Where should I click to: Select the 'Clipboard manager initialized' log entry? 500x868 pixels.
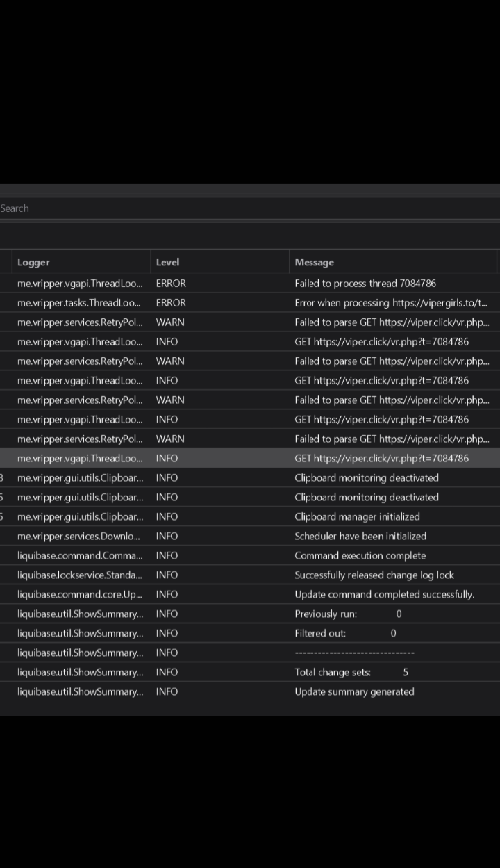[357, 517]
